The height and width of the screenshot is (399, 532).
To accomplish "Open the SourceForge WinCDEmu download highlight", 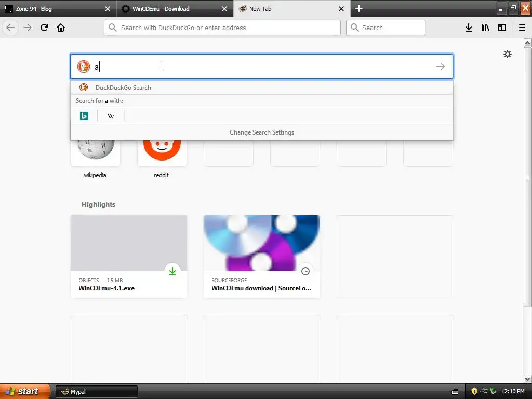I will 262,257.
